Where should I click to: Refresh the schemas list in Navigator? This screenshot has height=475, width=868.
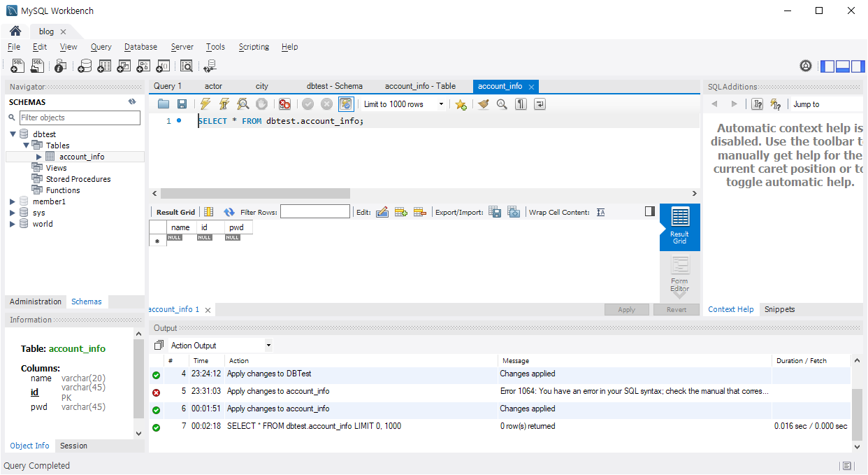[x=132, y=102]
